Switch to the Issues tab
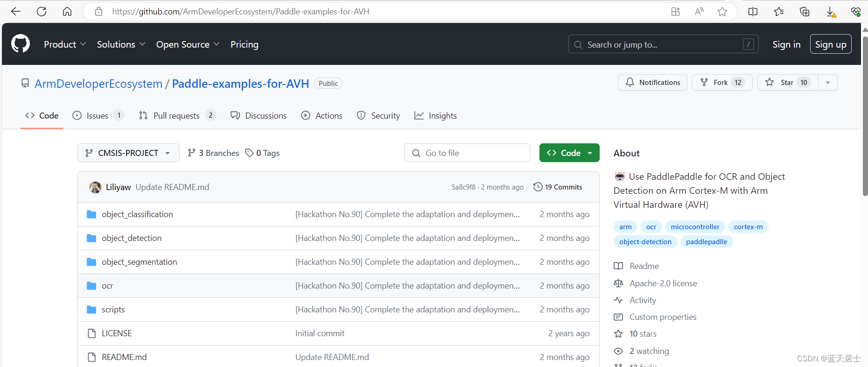This screenshot has height=367, width=868. (x=98, y=115)
